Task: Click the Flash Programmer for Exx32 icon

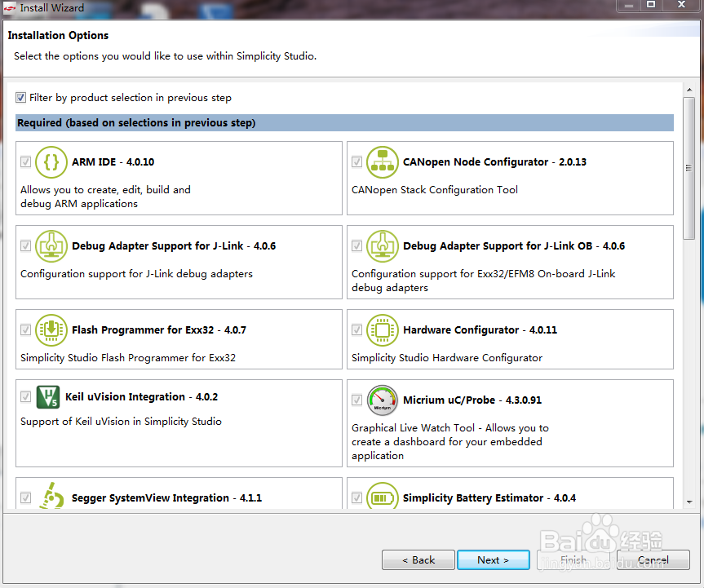Action: pos(51,330)
